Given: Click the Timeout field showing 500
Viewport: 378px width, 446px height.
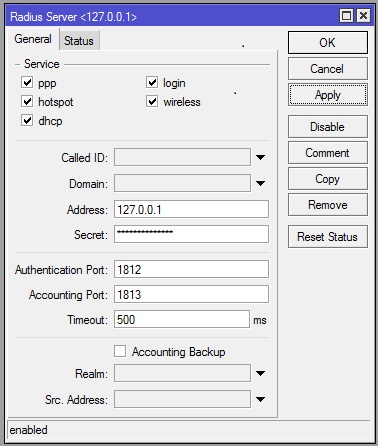Looking at the screenshot, I should pos(182,319).
